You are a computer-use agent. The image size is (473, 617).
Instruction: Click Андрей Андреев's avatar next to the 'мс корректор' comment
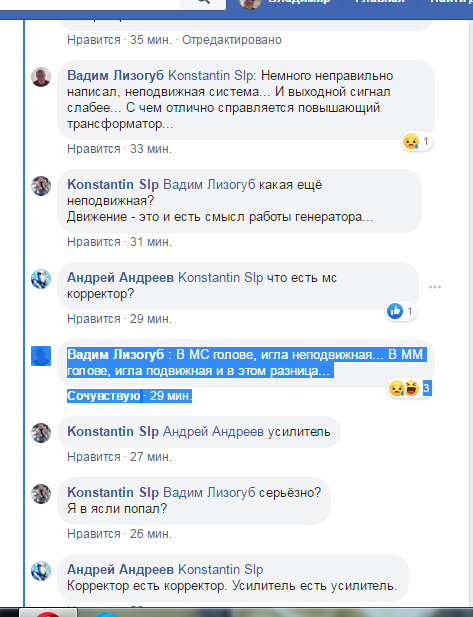point(41,279)
